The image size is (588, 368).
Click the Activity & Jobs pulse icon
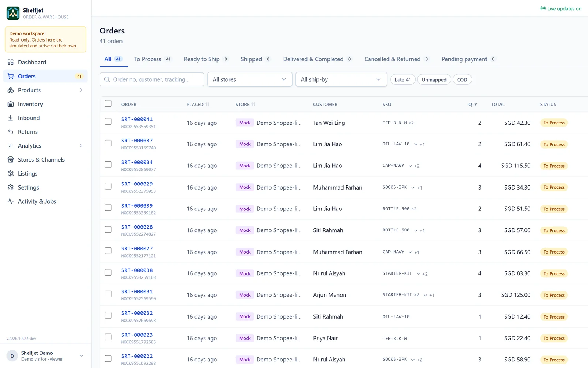(11, 201)
